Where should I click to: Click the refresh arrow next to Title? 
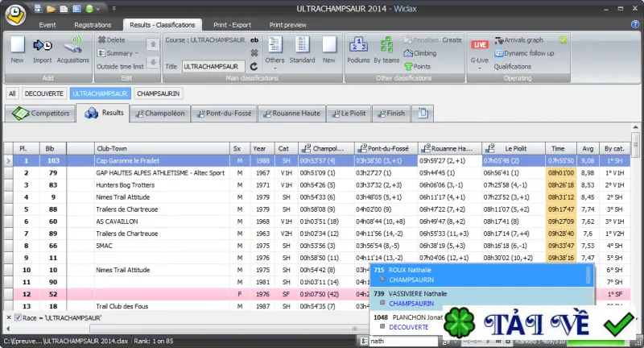254,66
